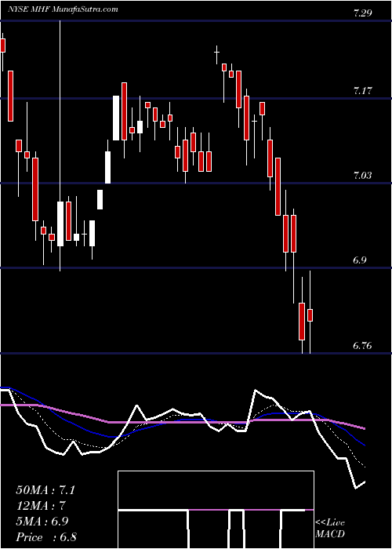Screen dimensions: 392x549
Task: Click the Price : 6.8 reading
Action: click(x=46, y=537)
